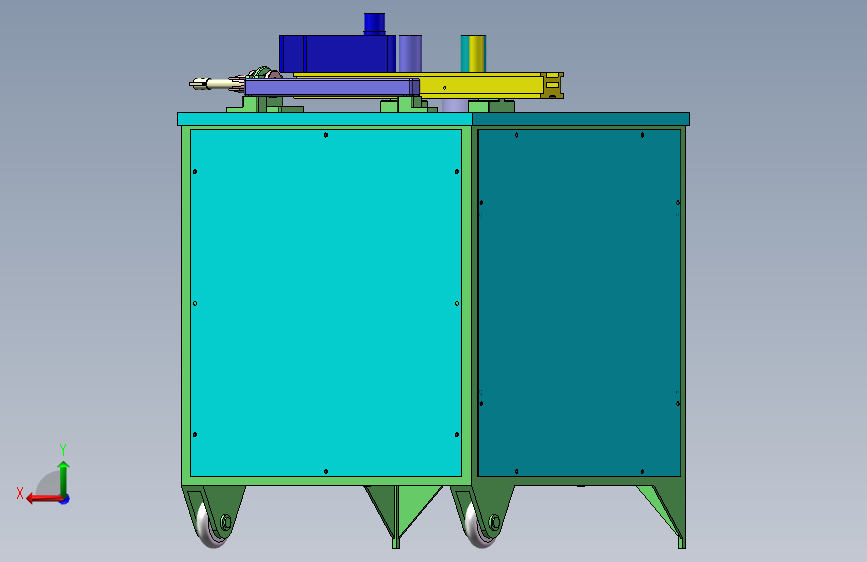Click the green Y axis arrow of triad
Screen dimensions: 867x562
pyautogui.click(x=64, y=478)
